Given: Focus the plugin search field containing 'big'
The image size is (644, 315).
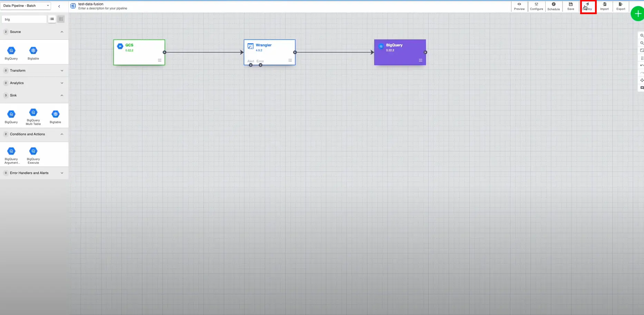Looking at the screenshot, I should (24, 19).
